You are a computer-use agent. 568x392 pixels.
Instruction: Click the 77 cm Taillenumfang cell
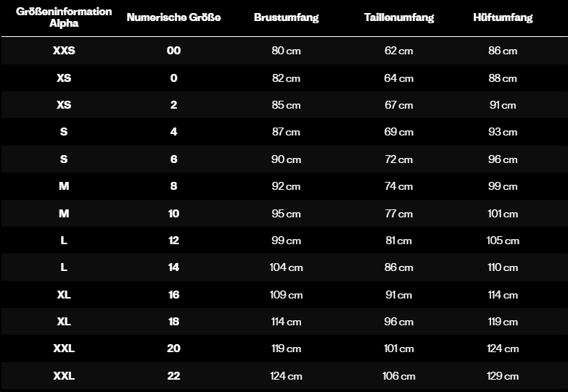(399, 214)
